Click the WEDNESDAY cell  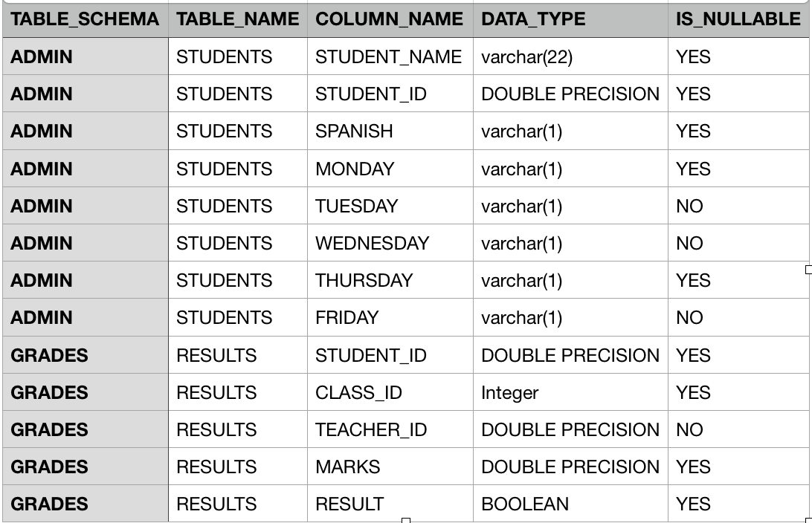[372, 243]
